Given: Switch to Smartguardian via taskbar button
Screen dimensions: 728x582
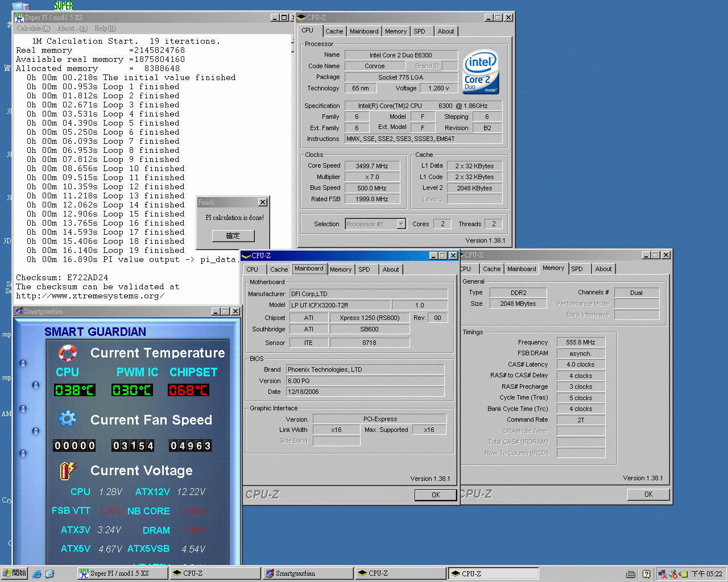Looking at the screenshot, I should pos(308,573).
